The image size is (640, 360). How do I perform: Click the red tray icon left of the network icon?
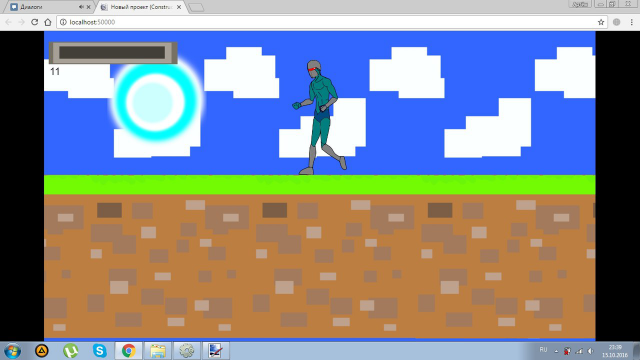point(567,351)
